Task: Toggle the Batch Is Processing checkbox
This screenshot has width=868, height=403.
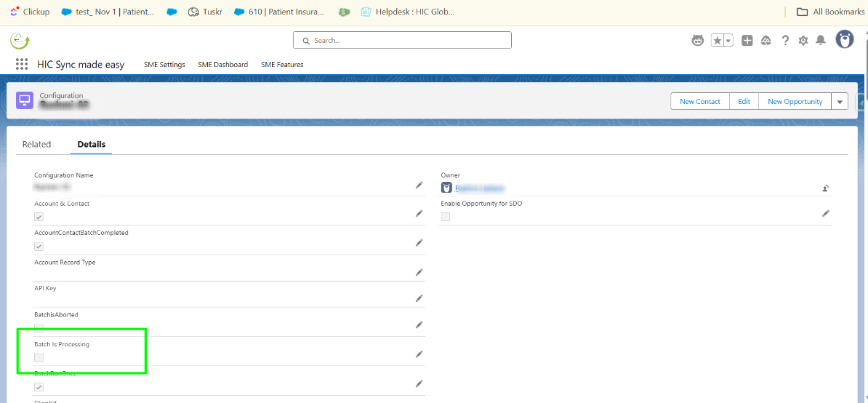Action: [x=39, y=358]
